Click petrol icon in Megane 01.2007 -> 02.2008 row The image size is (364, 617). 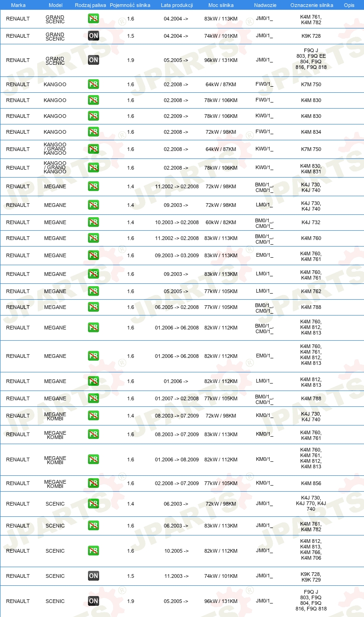[x=94, y=398]
